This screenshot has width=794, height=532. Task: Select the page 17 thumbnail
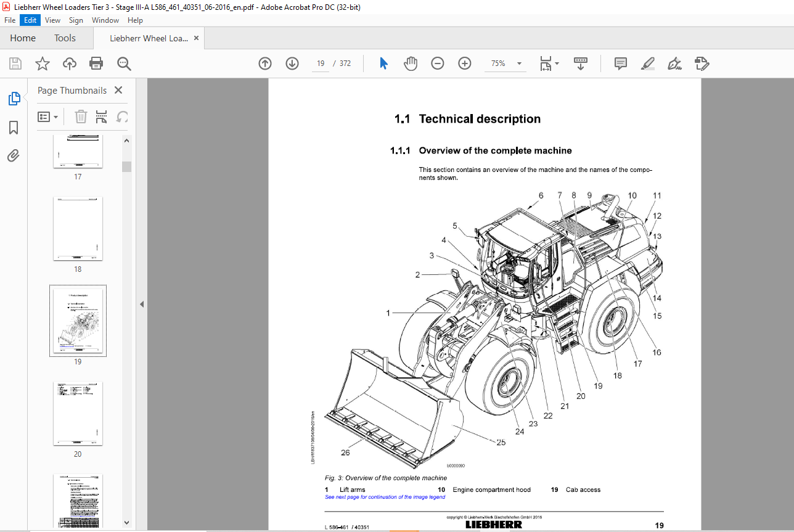(78, 152)
